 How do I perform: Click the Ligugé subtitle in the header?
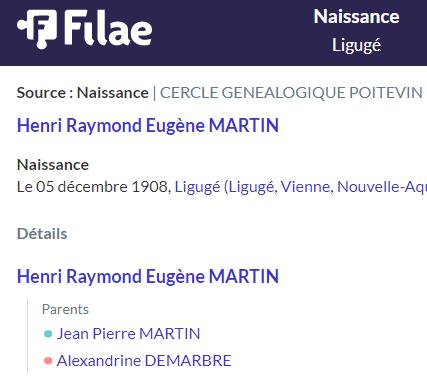click(x=356, y=45)
